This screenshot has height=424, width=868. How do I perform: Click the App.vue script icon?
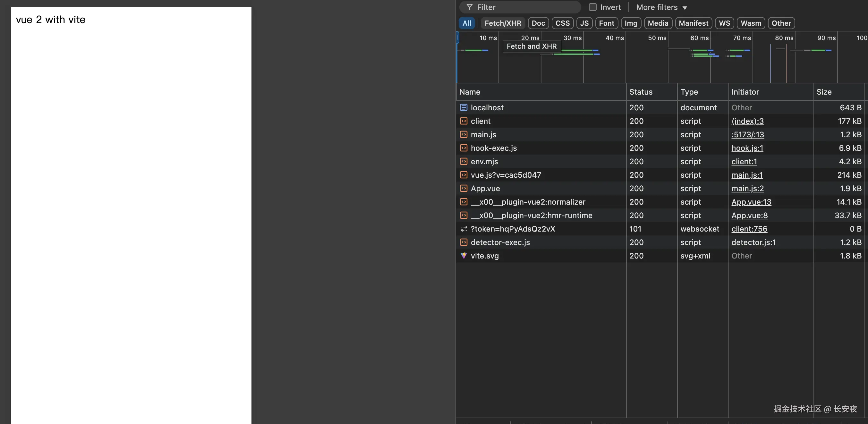click(464, 188)
